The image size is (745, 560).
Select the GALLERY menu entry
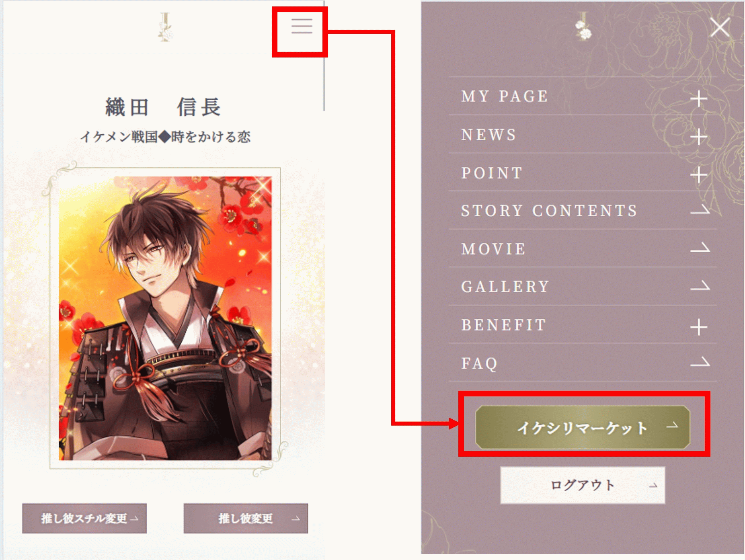(x=583, y=286)
